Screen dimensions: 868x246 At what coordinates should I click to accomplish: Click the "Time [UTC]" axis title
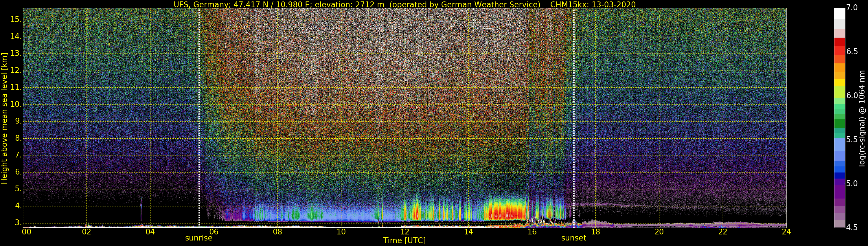[x=404, y=241]
